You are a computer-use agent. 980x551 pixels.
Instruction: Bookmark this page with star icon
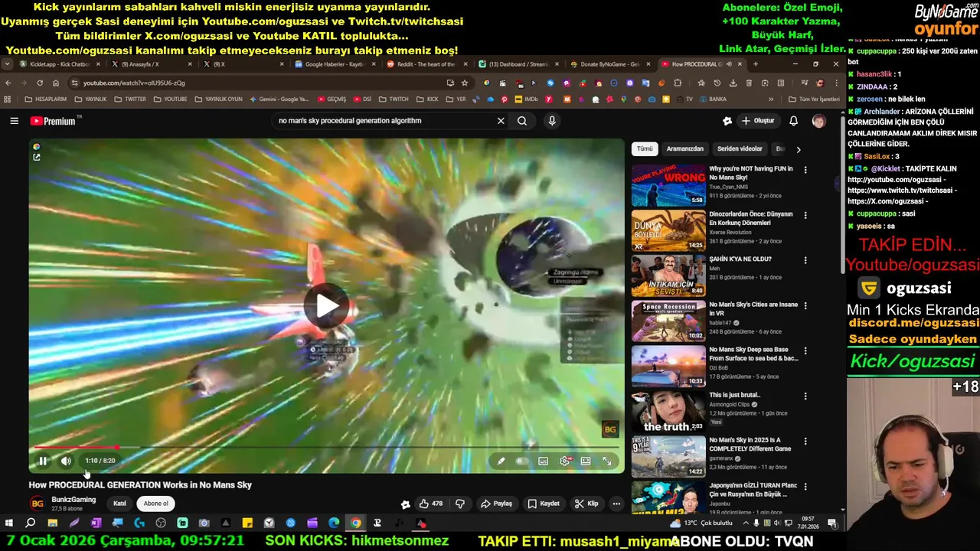[x=464, y=83]
